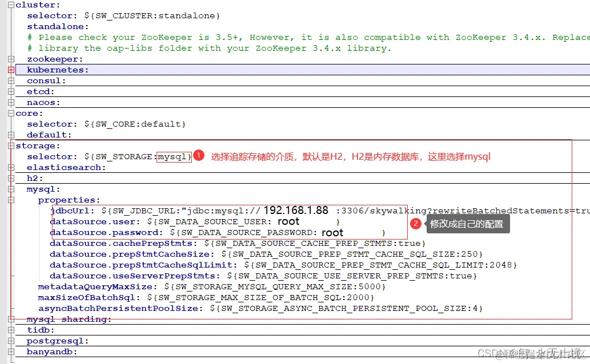This screenshot has height=364, width=590.
Task: Collapse the storage section fold marker
Action: coord(11,145)
